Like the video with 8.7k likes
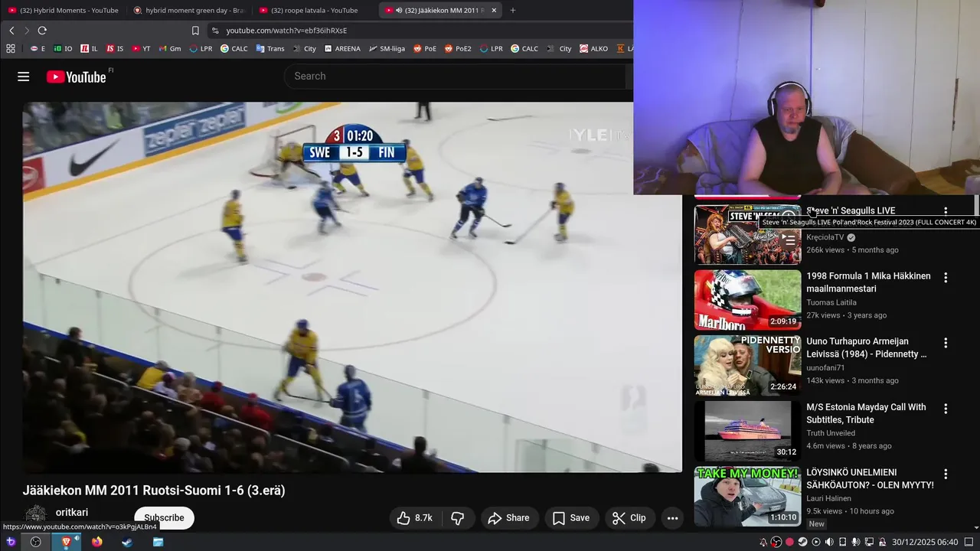980x551 pixels. point(414,518)
